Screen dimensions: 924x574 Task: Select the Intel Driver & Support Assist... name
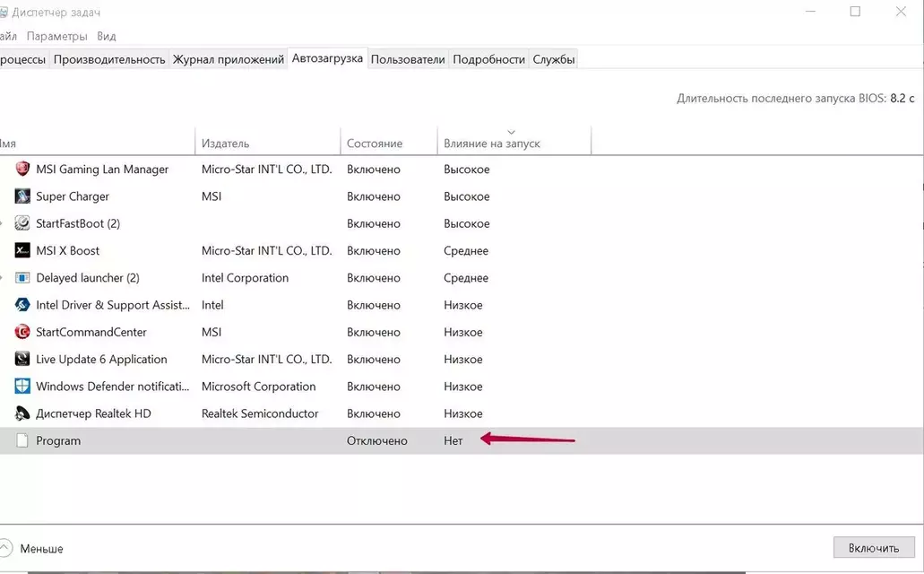113,305
